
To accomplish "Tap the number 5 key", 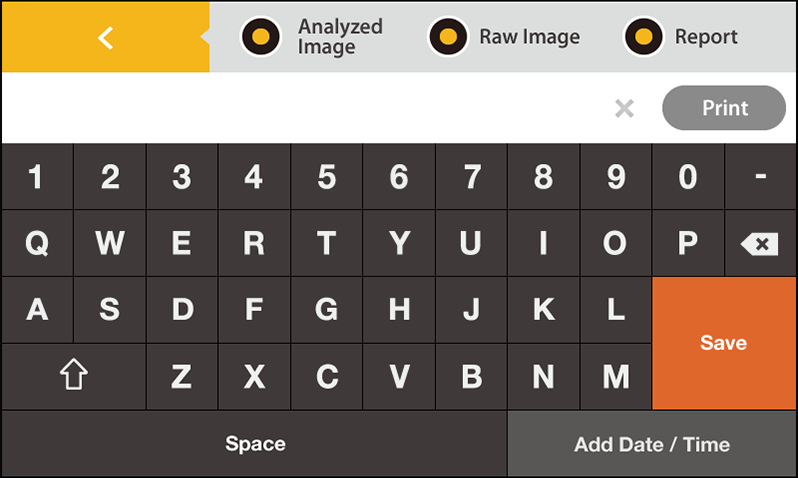I will pos(326,177).
